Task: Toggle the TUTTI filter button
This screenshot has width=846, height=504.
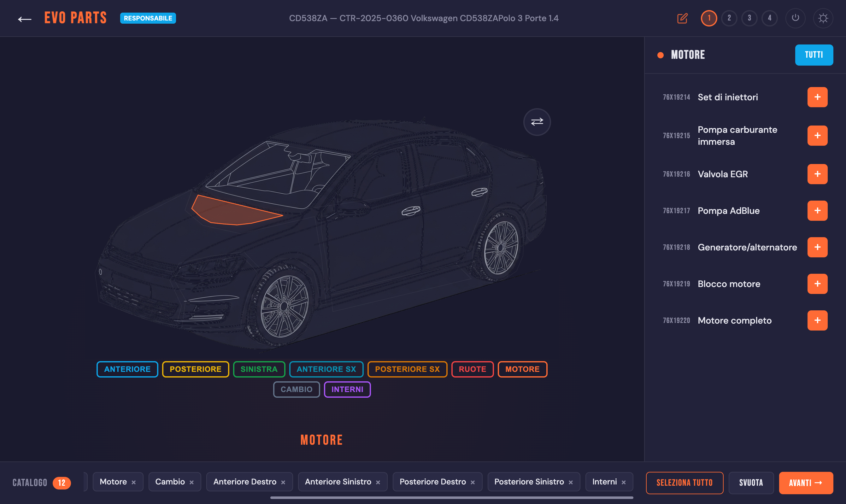Action: (x=814, y=55)
